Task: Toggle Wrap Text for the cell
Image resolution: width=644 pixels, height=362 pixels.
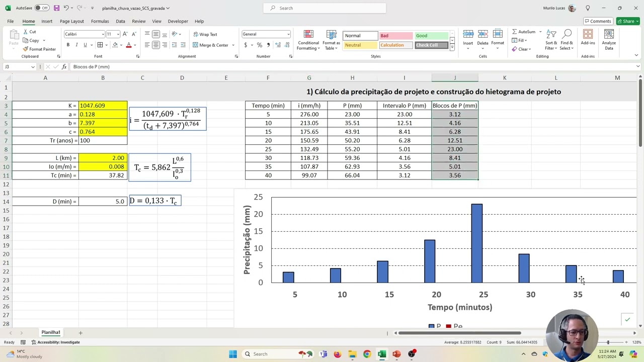Action: click(x=205, y=34)
